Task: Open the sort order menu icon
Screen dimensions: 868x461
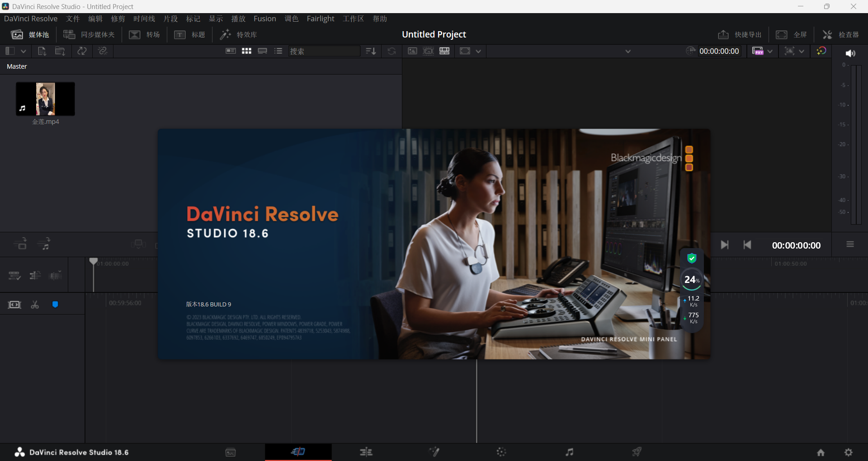Action: tap(371, 51)
